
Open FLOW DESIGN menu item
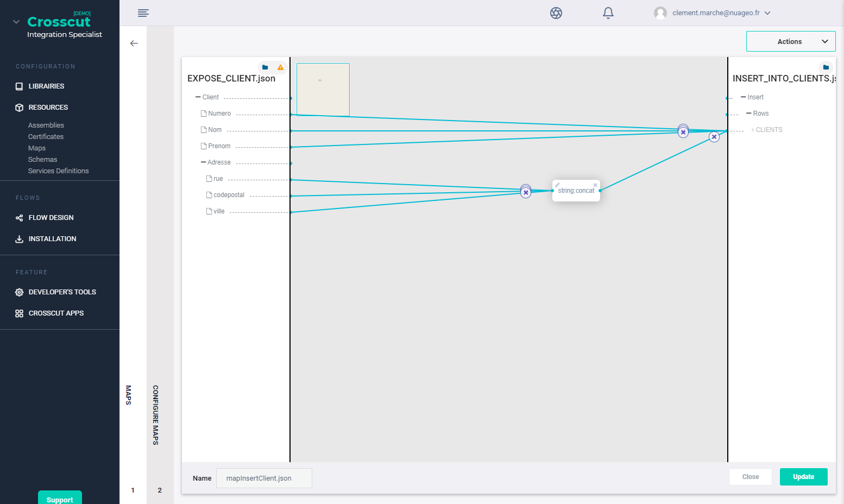coord(51,218)
